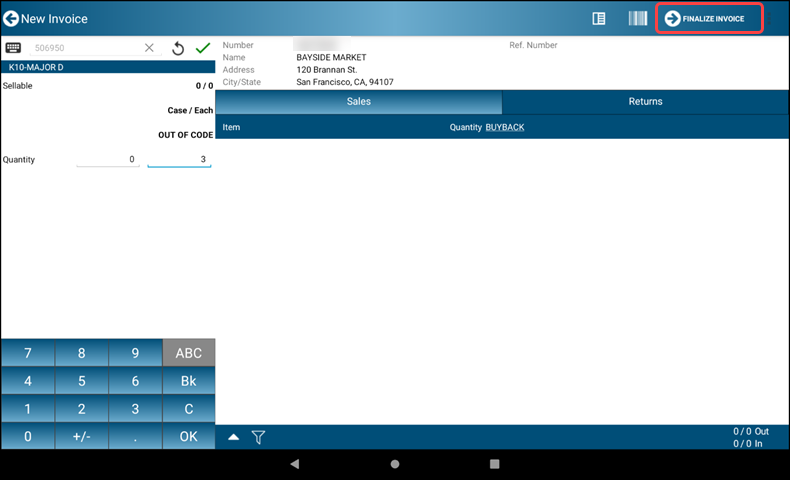
Task: Sort by the Item column header
Action: click(231, 127)
